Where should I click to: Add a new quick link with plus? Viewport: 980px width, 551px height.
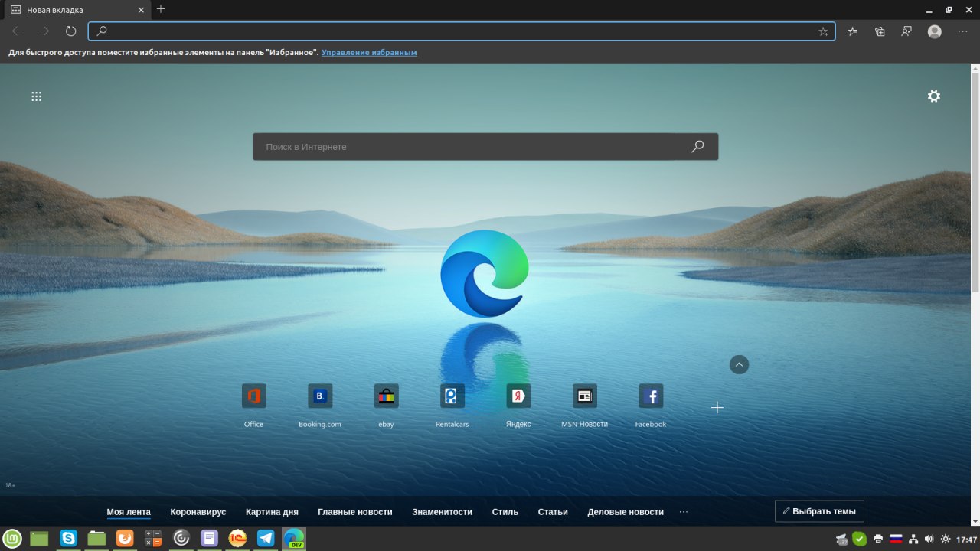(x=717, y=407)
